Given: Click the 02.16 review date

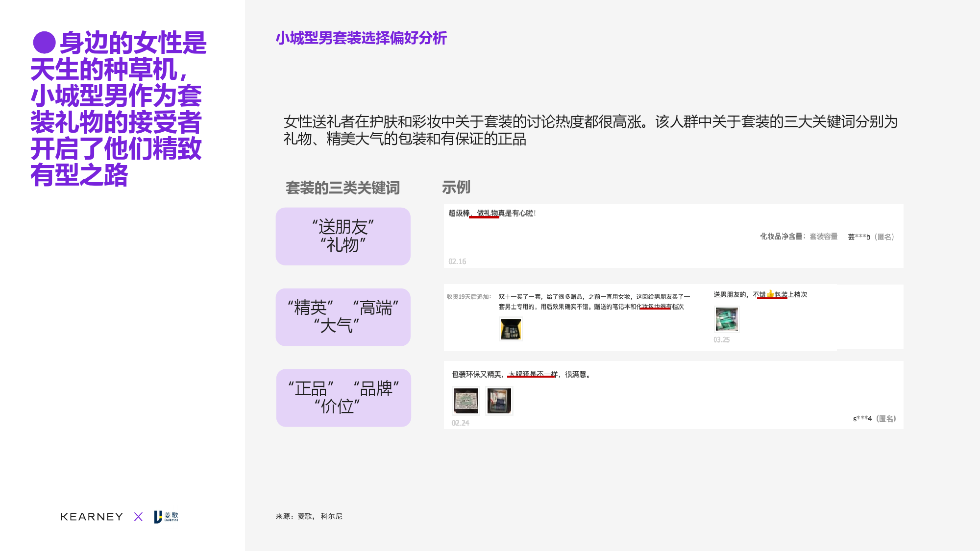Looking at the screenshot, I should pos(457,262).
